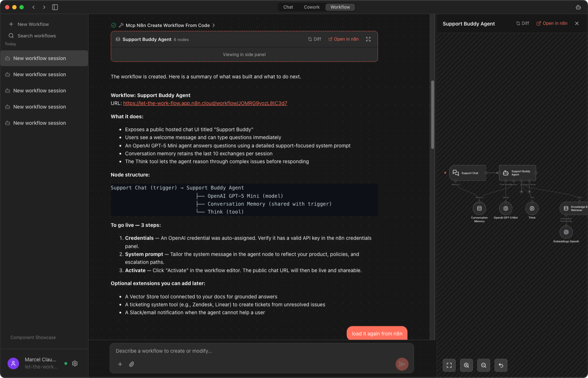Switch to the Chat tab
This screenshot has height=378, width=588.
click(288, 7)
